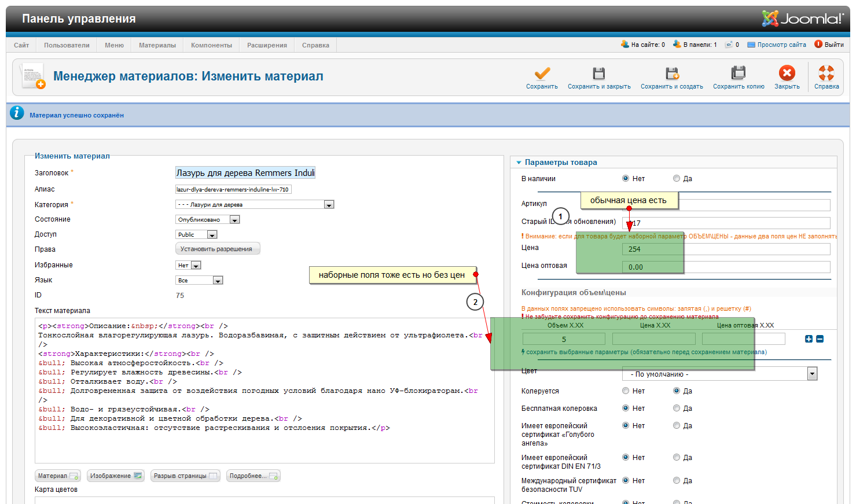Click into the Заголовок title field
Image resolution: width=856 pixels, height=504 pixels.
click(245, 173)
